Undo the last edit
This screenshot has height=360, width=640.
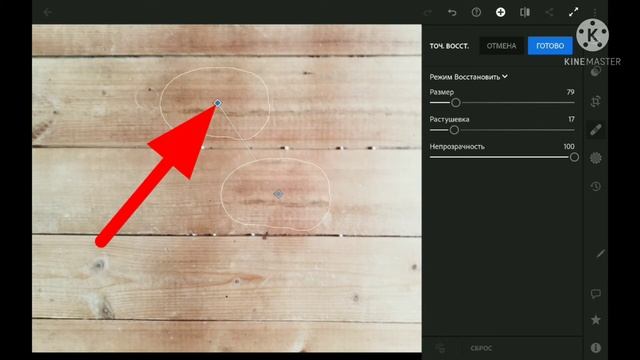(452, 12)
